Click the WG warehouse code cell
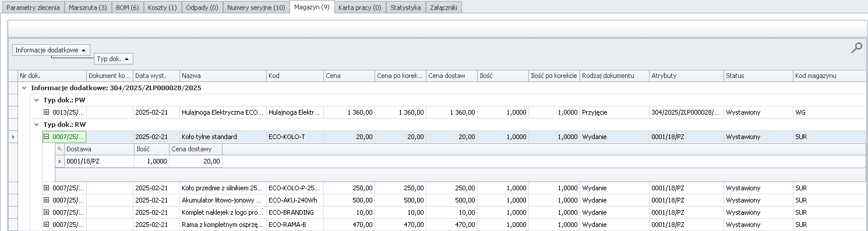Viewport: 868px width, 231px height. tap(830, 112)
